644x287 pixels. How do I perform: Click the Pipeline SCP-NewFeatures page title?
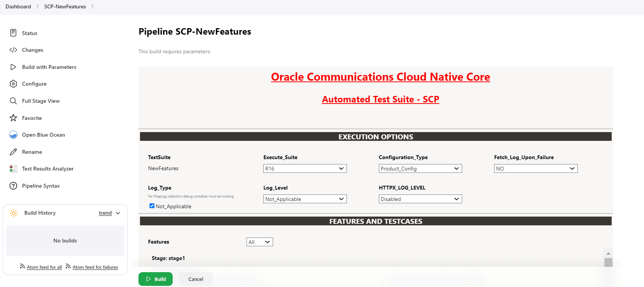point(195,32)
